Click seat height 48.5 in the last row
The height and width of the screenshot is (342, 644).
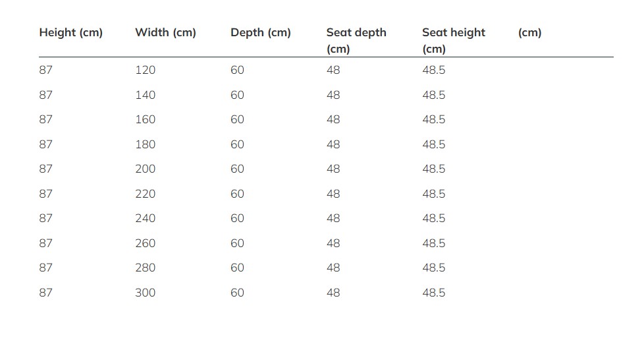click(434, 293)
